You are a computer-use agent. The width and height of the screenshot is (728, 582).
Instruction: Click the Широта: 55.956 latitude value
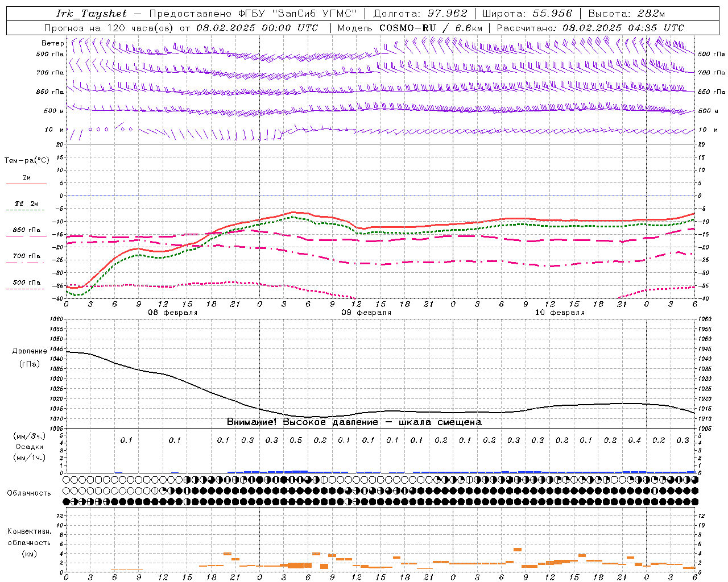tap(527, 14)
